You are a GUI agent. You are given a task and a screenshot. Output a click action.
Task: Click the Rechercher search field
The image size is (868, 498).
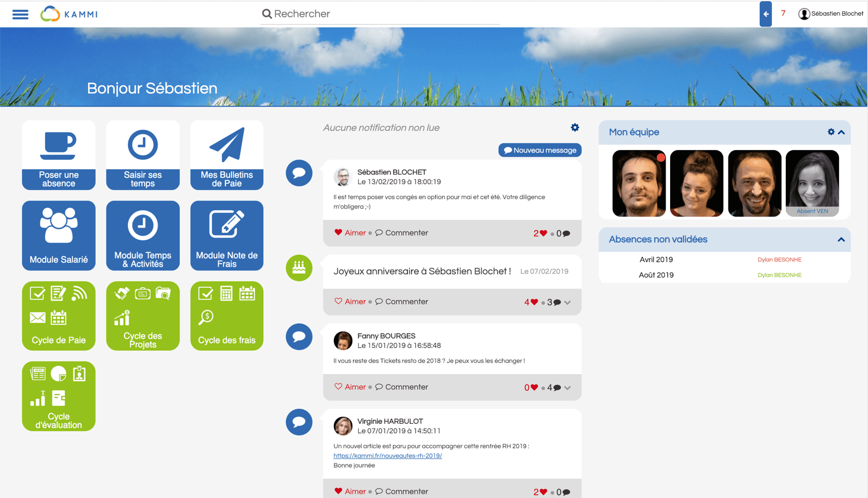[380, 14]
